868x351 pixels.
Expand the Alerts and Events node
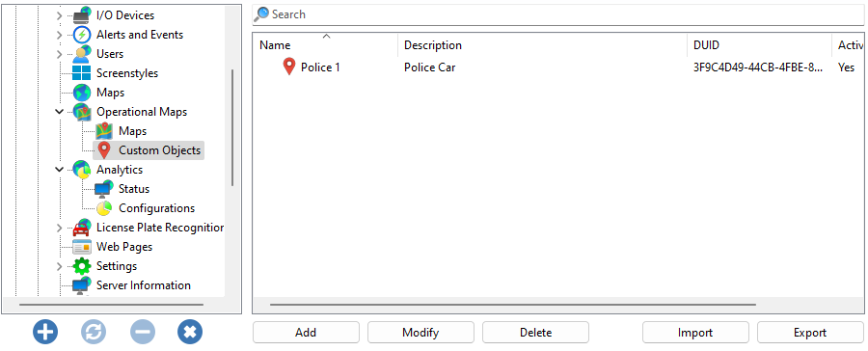click(59, 35)
